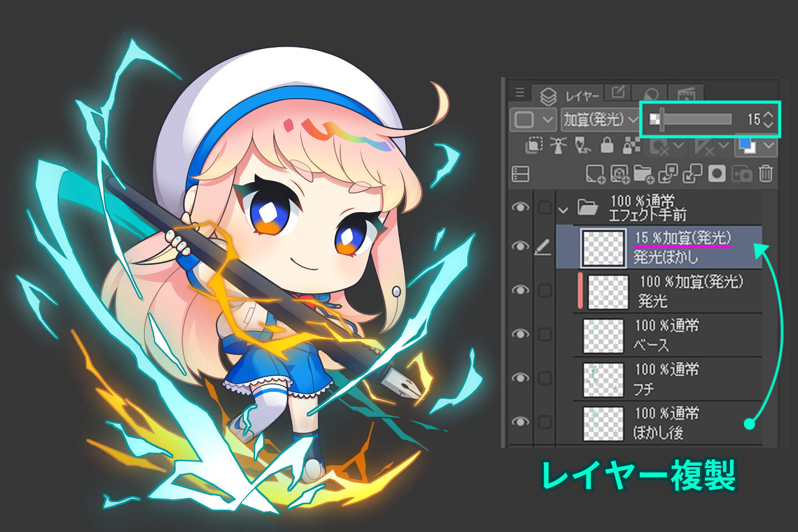Tick the checkbox beside the フチ layer

pos(545,378)
